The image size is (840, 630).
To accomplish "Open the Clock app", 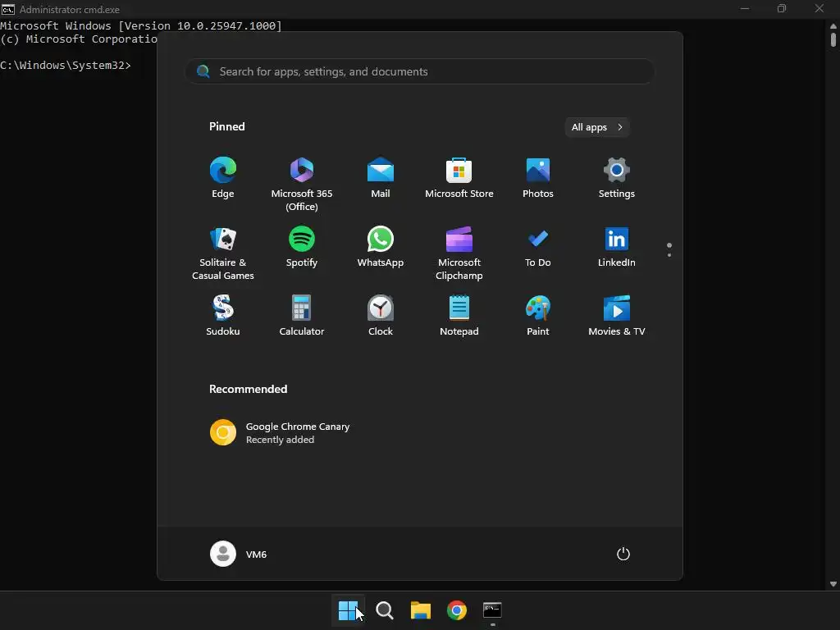I will pyautogui.click(x=381, y=316).
